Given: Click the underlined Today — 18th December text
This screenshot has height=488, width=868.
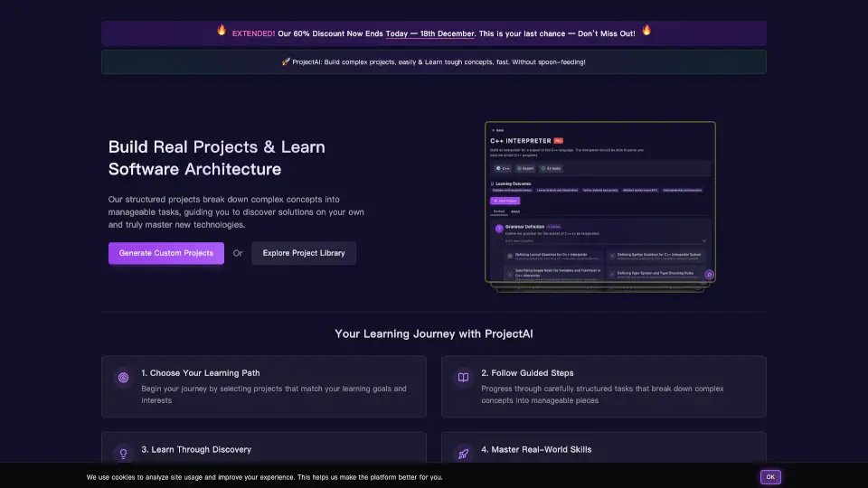Looking at the screenshot, I should click(x=430, y=33).
